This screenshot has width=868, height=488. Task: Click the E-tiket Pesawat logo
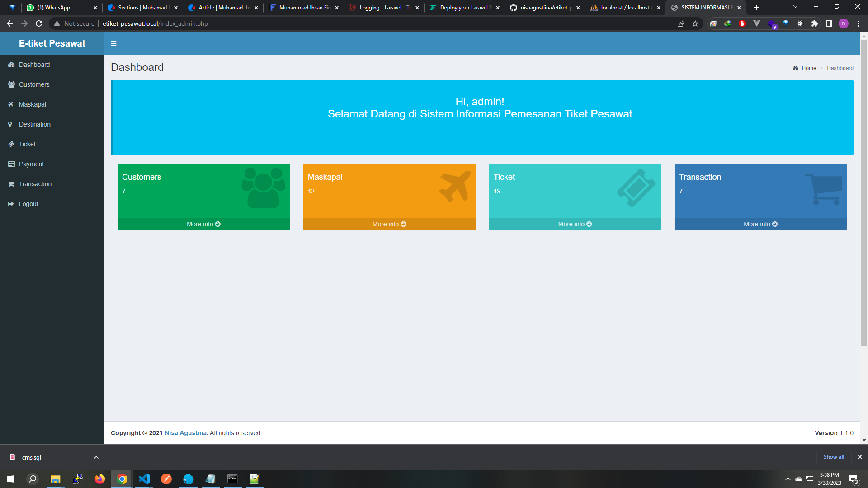[52, 43]
